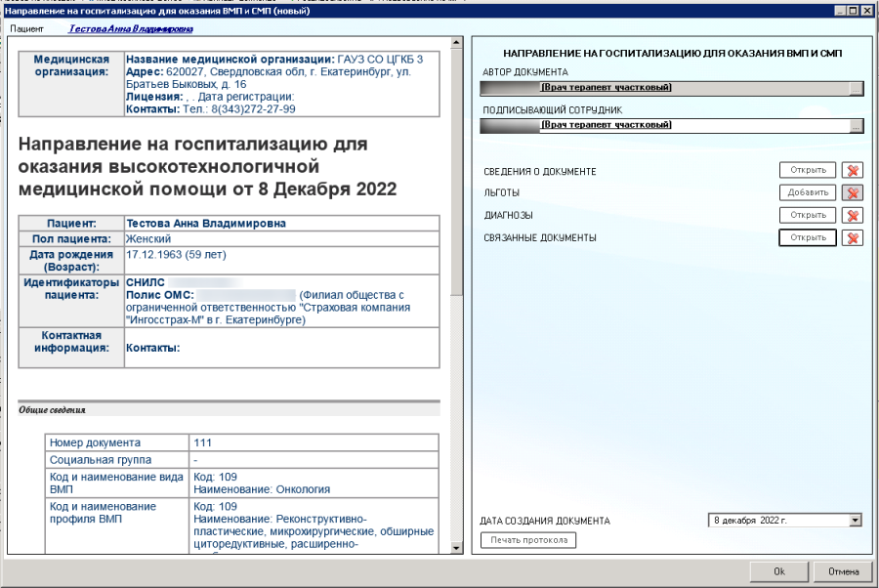This screenshot has height=588, width=879.
Task: Browse for Автор документа with ellipsis button
Action: tap(856, 89)
